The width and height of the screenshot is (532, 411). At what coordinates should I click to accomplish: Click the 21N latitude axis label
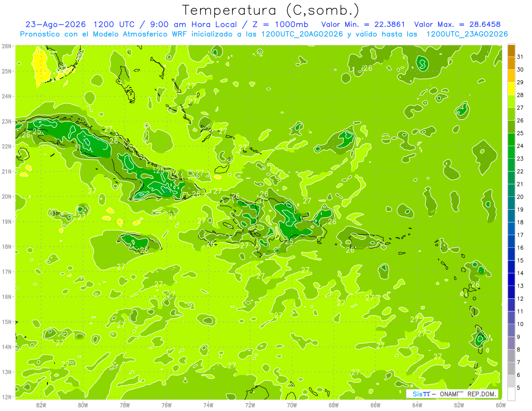click(x=6, y=172)
